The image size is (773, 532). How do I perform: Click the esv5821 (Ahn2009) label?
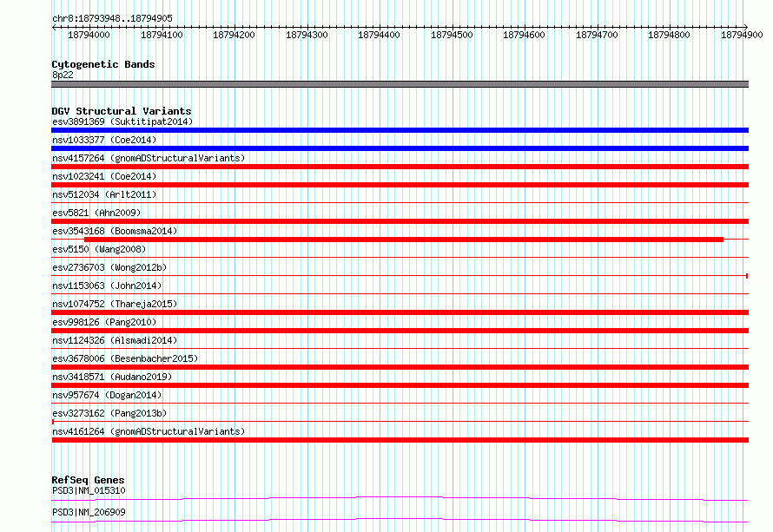pos(96,213)
